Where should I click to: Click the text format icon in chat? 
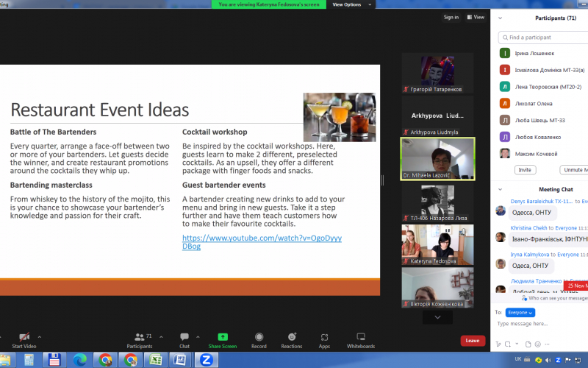(498, 344)
